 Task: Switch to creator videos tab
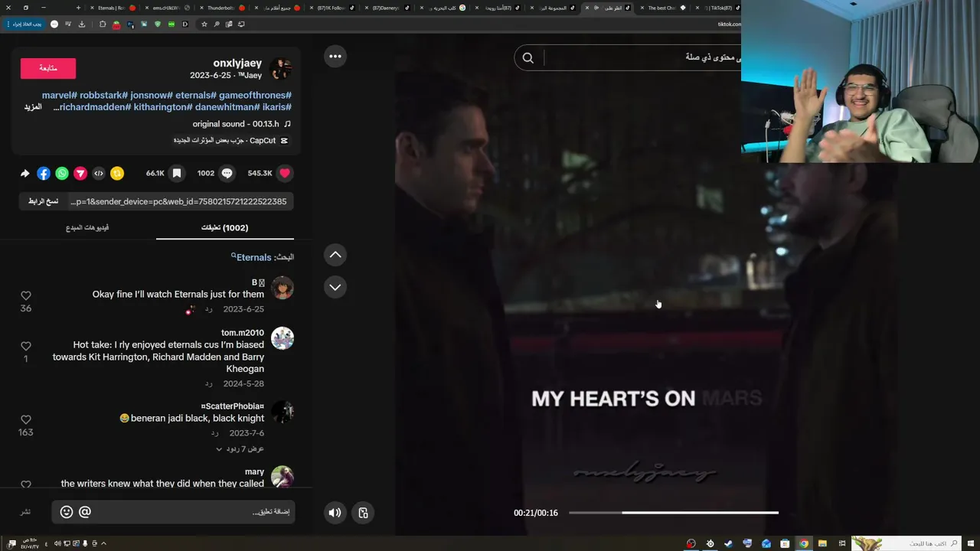coord(87,227)
